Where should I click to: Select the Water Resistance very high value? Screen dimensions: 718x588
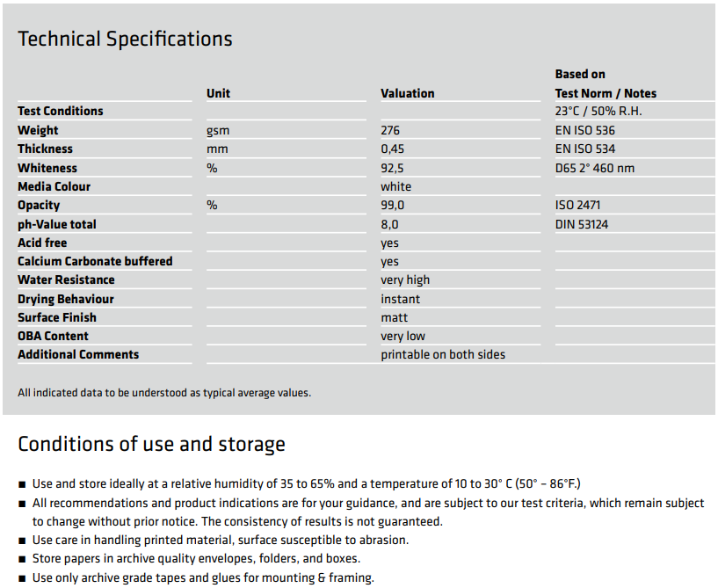(405, 279)
